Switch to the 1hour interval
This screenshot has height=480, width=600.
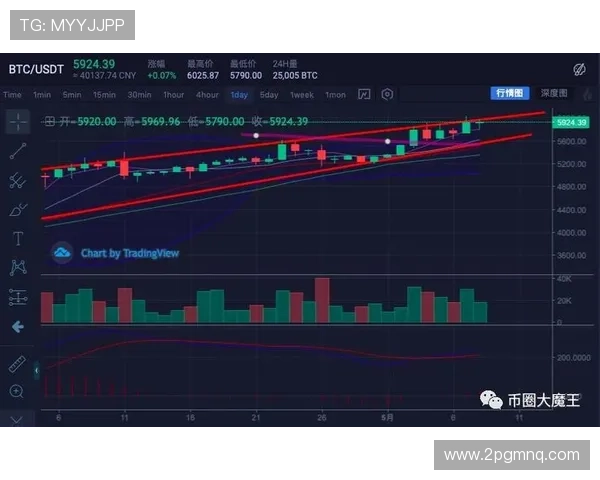click(174, 95)
